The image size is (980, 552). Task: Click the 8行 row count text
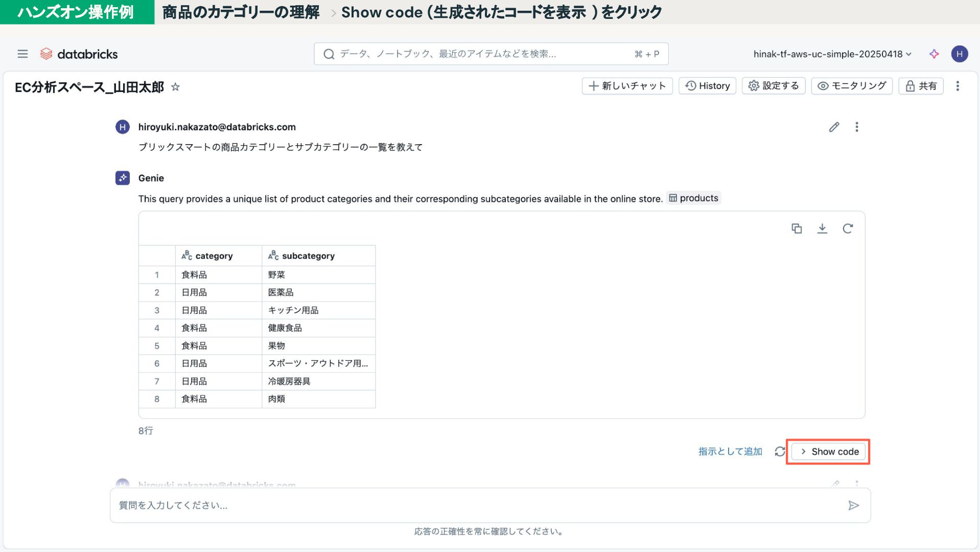(x=146, y=431)
